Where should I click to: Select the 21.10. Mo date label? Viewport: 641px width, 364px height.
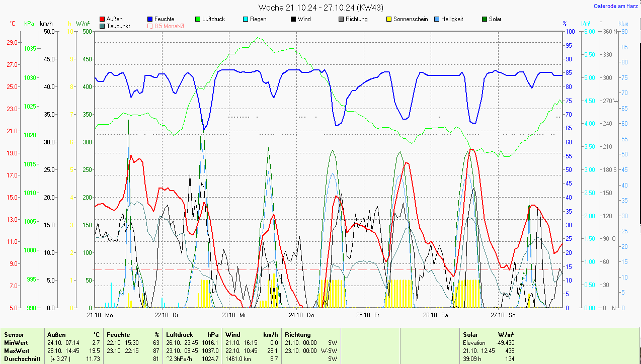(100, 315)
